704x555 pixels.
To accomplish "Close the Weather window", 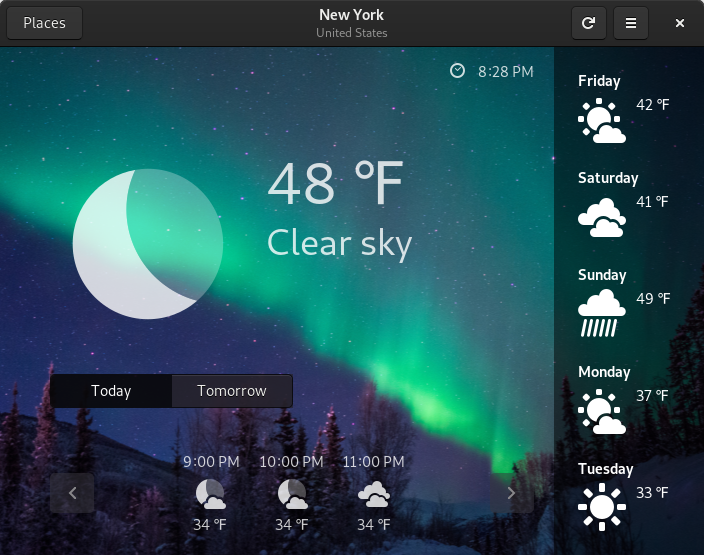I will pyautogui.click(x=680, y=23).
